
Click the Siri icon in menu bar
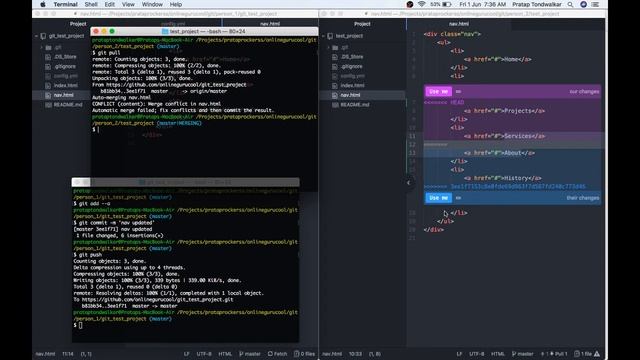tap(583, 4)
